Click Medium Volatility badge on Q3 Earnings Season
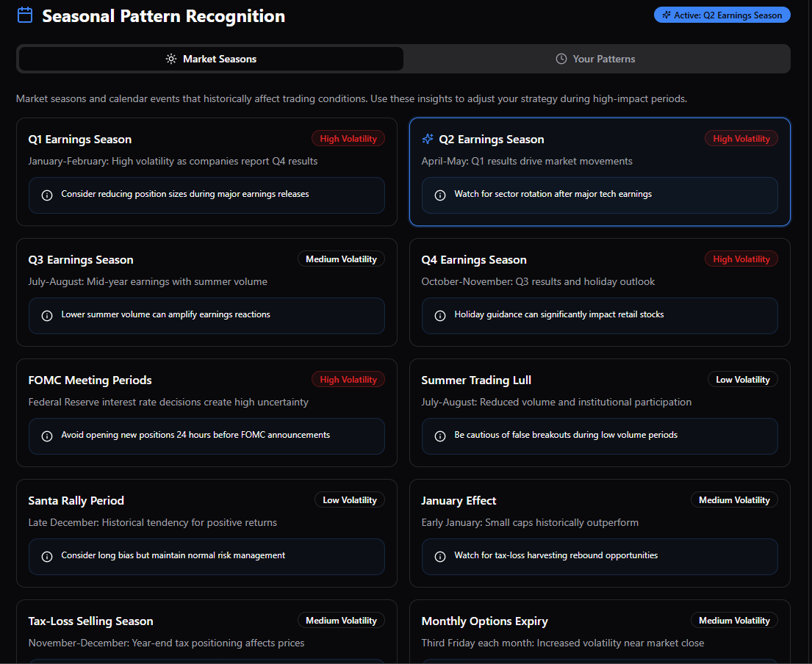Image resolution: width=812 pixels, height=664 pixels. coord(341,259)
